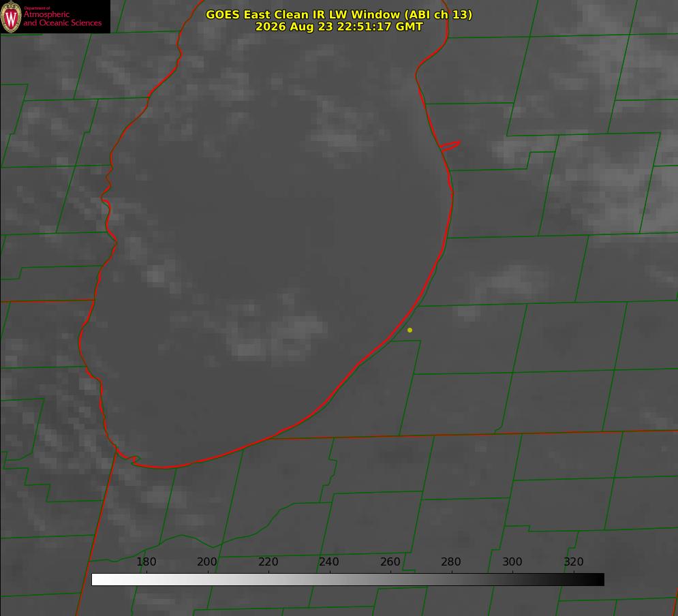
Task: Click the small 'Department of' text
Action: 37,8
